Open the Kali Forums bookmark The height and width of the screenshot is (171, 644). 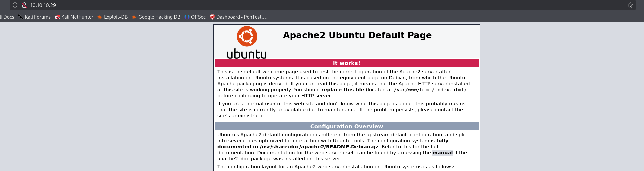[x=34, y=17]
